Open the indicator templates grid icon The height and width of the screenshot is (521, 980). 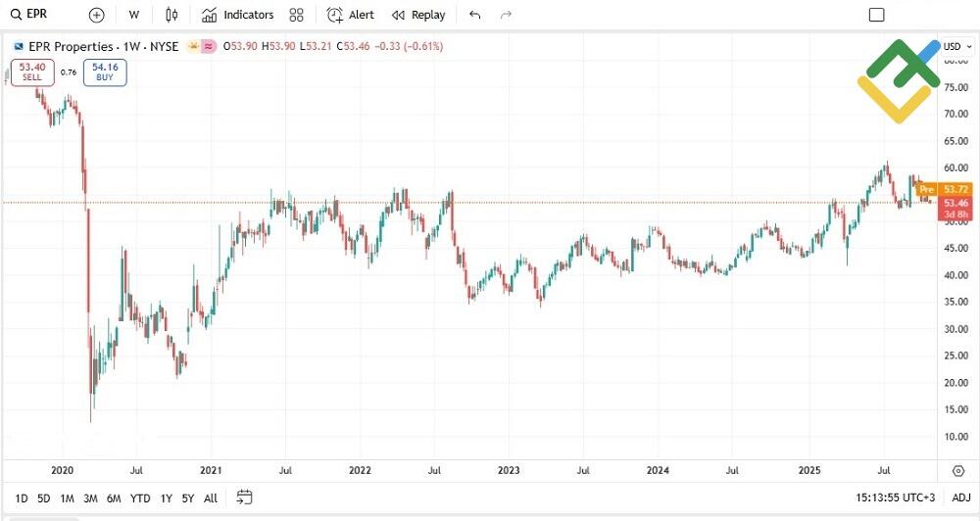coord(297,15)
